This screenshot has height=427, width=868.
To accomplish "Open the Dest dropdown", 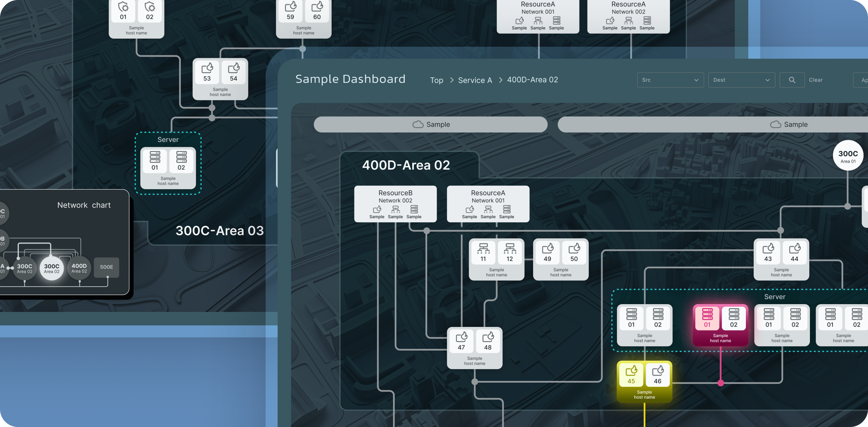I will point(741,80).
